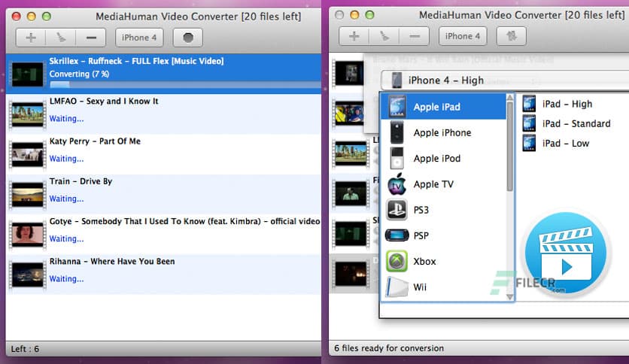This screenshot has width=629, height=364.
Task: Click the iPhone icon in preset dropdown
Action: pyautogui.click(x=397, y=80)
